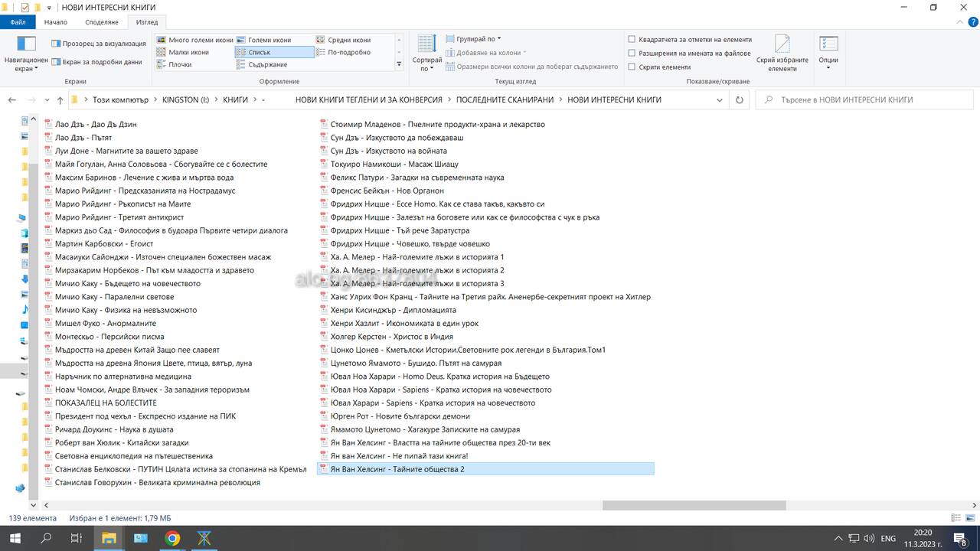Select Големи икони layout
Viewport: 980px width, 551px height.
pyautogui.click(x=264, y=40)
